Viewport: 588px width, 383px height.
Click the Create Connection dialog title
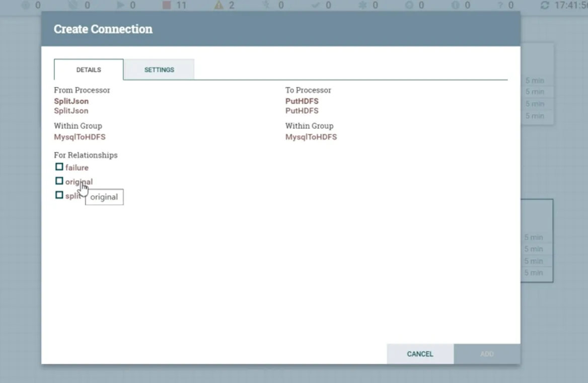[103, 29]
